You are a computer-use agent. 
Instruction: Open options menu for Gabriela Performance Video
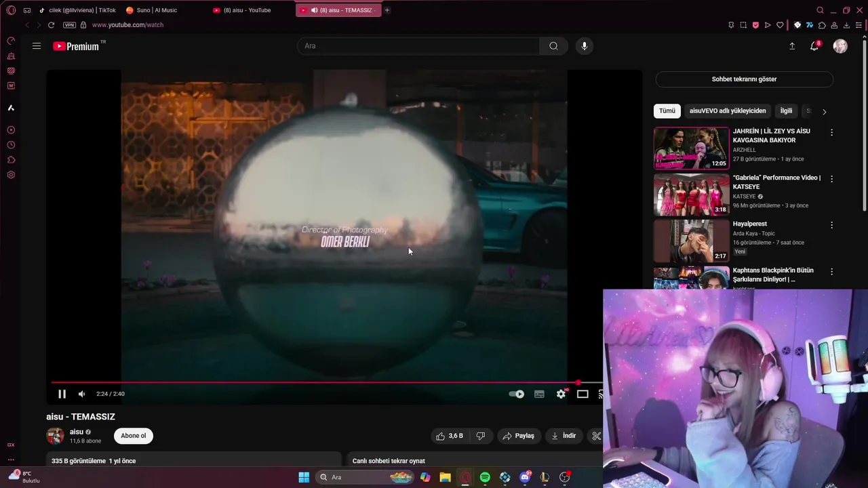pos(831,179)
